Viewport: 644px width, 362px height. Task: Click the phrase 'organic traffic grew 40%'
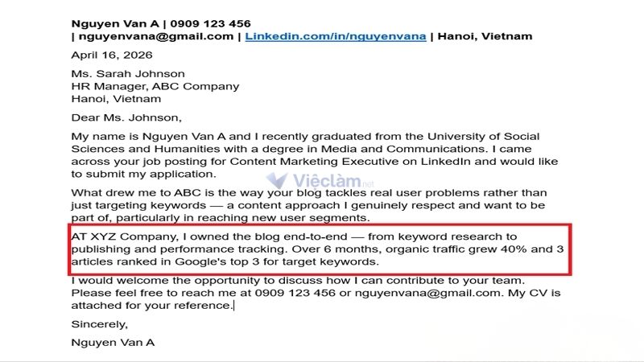pos(456,249)
